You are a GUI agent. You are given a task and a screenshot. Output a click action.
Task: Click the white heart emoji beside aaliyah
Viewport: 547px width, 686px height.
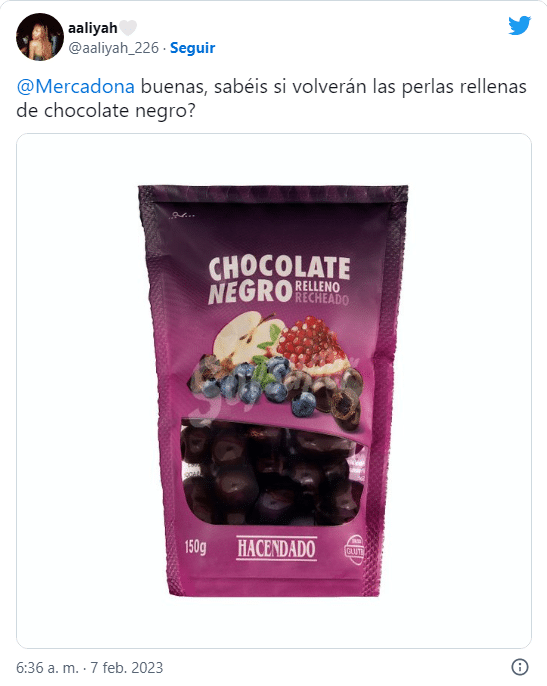[128, 28]
